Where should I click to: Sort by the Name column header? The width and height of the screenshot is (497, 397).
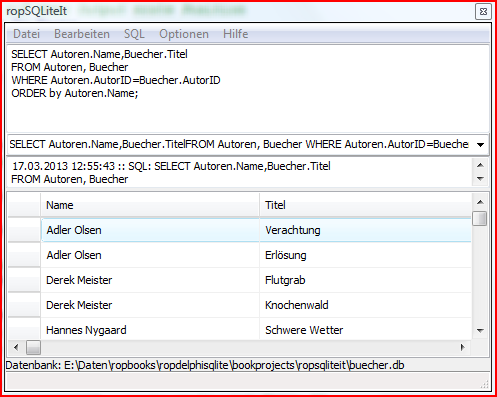coord(150,205)
